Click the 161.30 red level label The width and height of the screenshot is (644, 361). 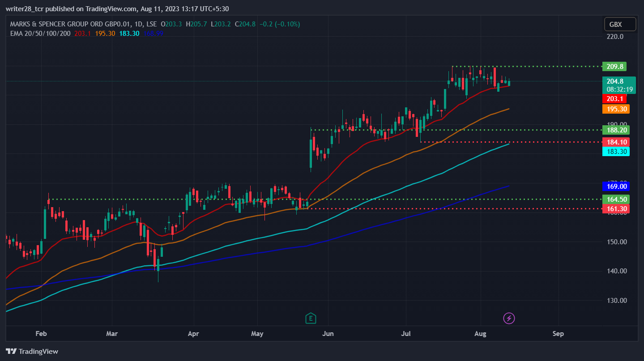(616, 209)
